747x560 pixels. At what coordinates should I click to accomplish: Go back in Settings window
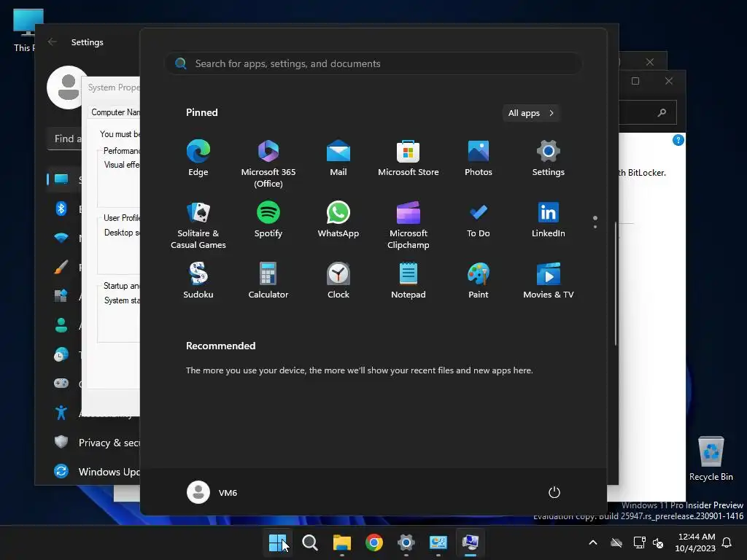click(x=53, y=42)
